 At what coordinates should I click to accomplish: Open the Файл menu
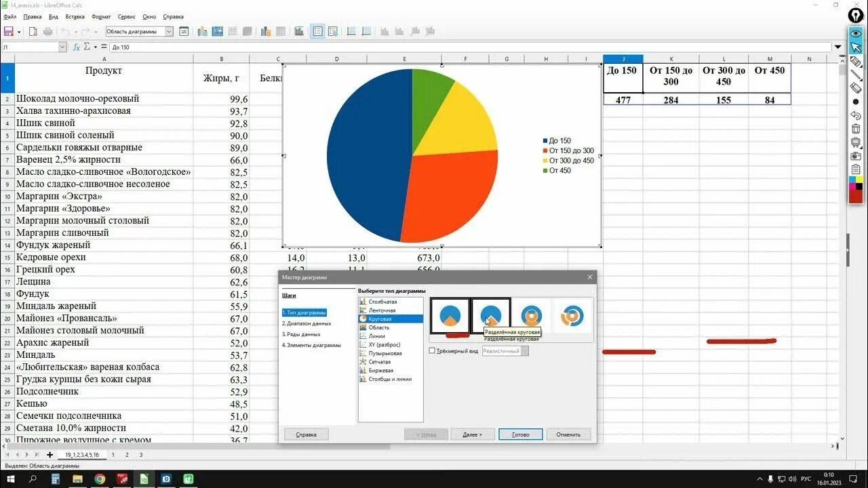[9, 16]
